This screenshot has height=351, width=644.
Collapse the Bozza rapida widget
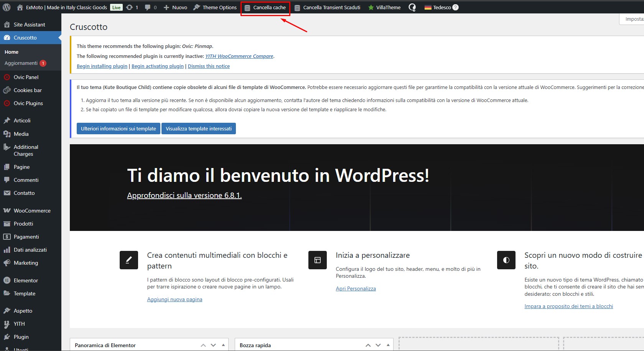coord(388,345)
